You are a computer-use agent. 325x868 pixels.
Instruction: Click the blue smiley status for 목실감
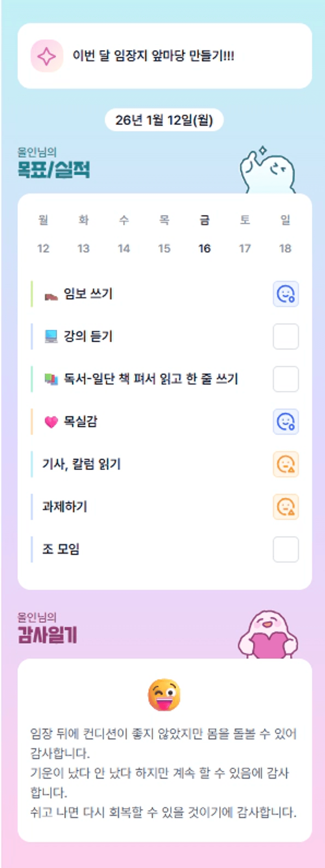[x=286, y=421]
